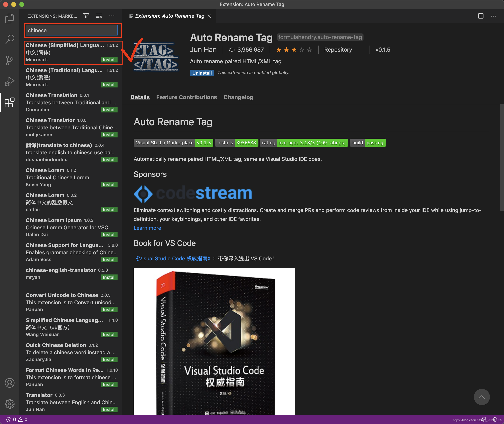Click the Learn more link under CodeStream
The height and width of the screenshot is (424, 504).
[147, 227]
